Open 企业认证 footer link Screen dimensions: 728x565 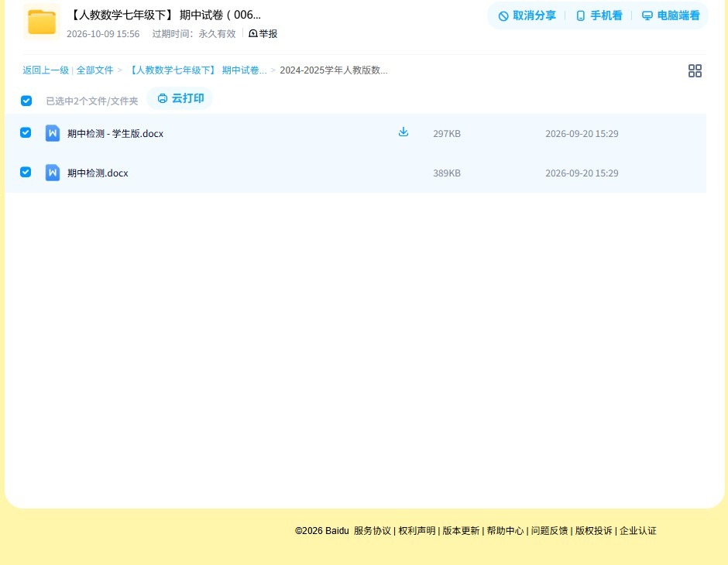pyautogui.click(x=638, y=531)
